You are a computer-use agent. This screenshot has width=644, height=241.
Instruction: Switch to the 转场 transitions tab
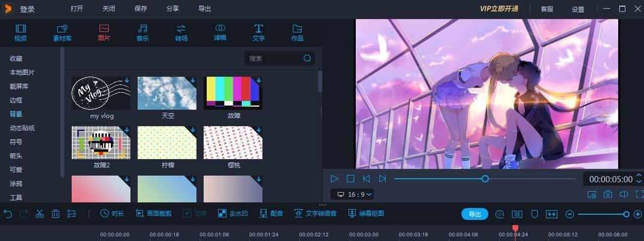(x=181, y=33)
